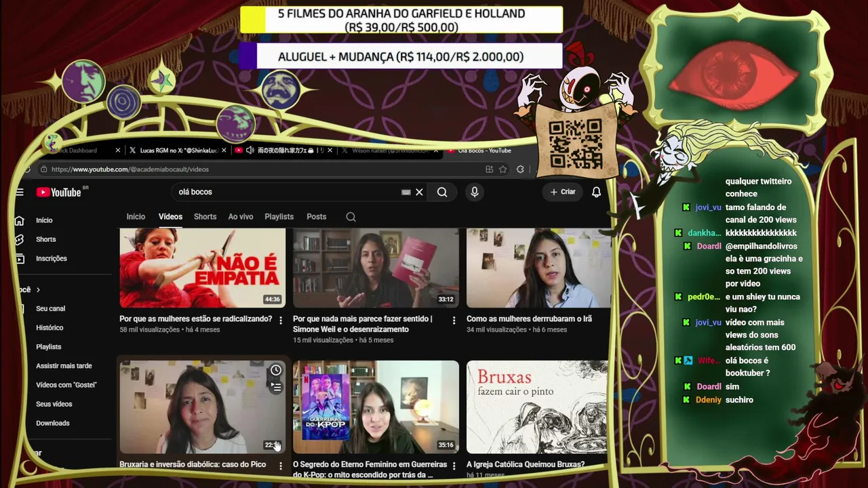Open YouTube notifications bell
This screenshot has width=868, height=488.
[x=596, y=192]
